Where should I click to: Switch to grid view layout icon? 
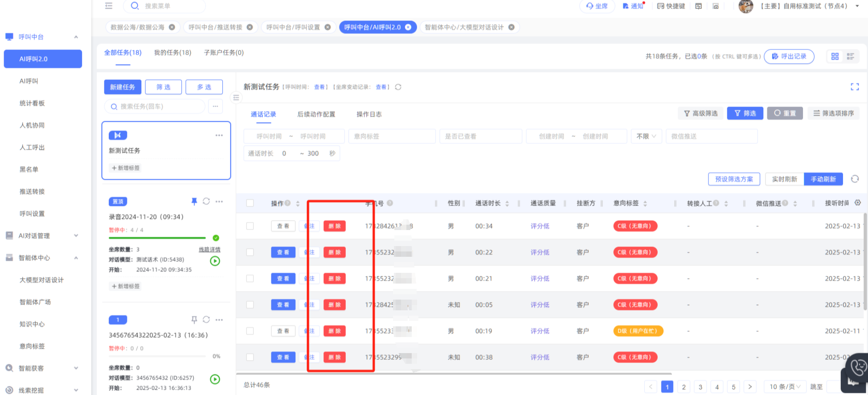[835, 57]
